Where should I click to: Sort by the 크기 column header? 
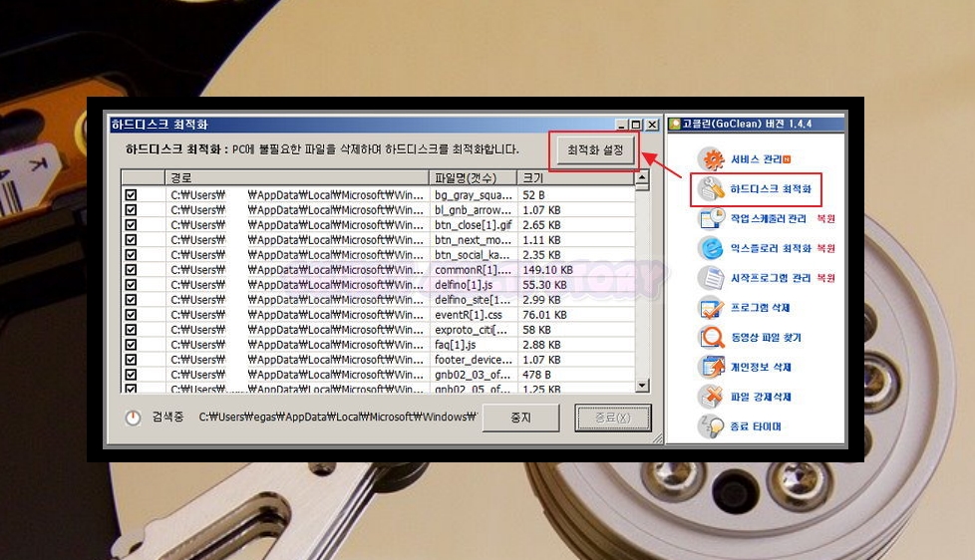pyautogui.click(x=575, y=177)
